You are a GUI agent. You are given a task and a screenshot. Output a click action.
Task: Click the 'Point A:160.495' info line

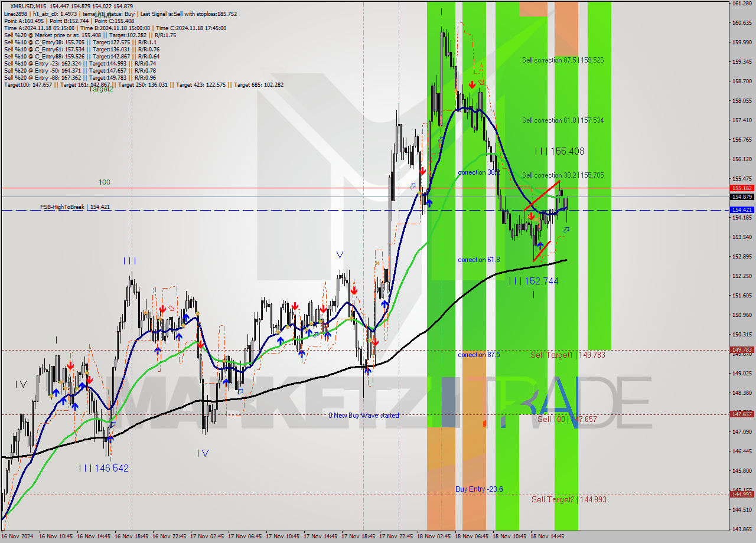(69, 21)
